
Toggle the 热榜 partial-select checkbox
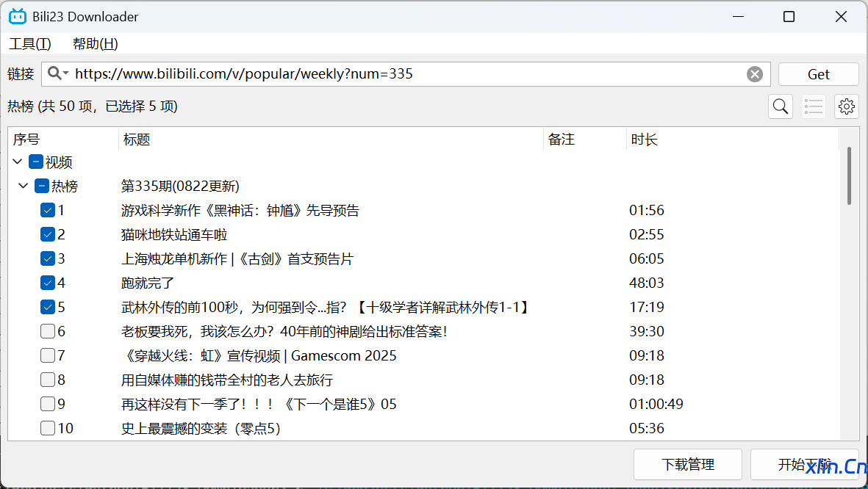click(41, 186)
